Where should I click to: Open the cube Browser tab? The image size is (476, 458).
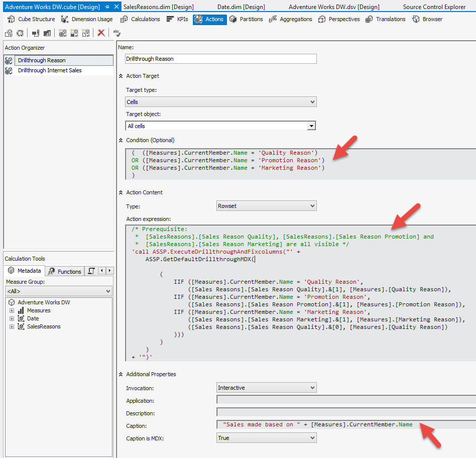[427, 19]
